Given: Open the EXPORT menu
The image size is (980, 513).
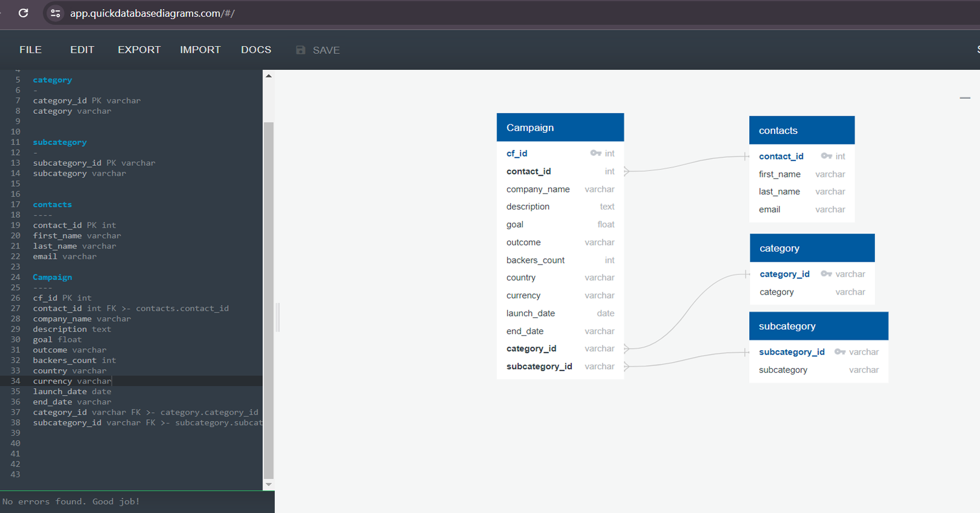Looking at the screenshot, I should click(x=139, y=50).
